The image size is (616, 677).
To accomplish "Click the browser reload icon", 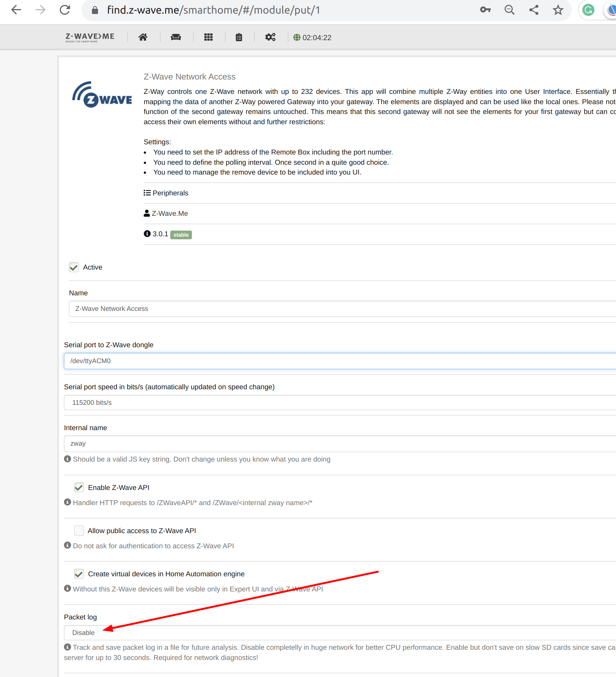I will (65, 10).
